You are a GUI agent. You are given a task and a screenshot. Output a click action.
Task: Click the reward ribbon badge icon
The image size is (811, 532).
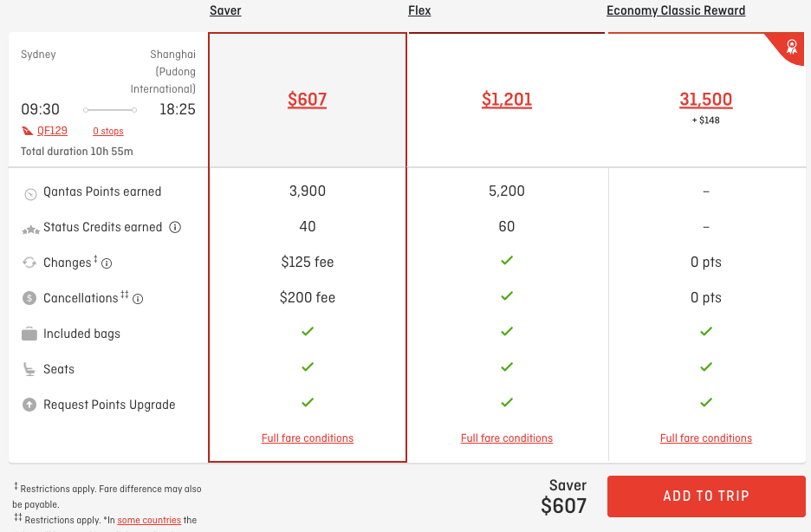(x=791, y=47)
